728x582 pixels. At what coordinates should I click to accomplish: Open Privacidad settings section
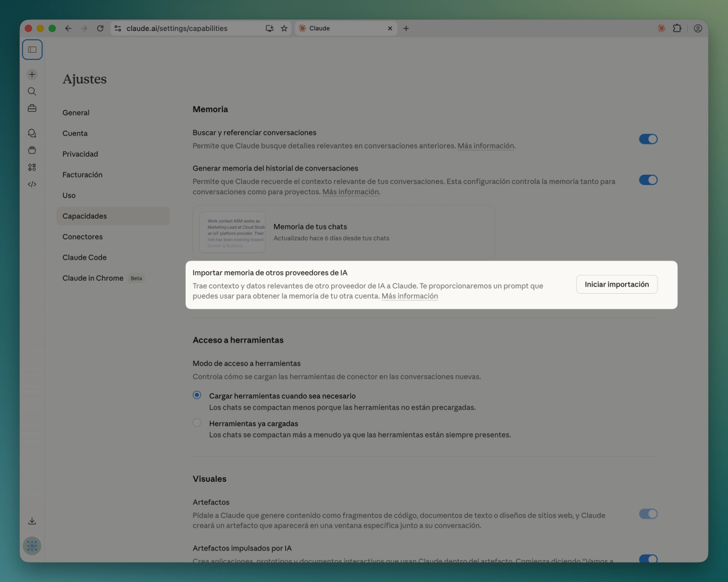pyautogui.click(x=113, y=154)
